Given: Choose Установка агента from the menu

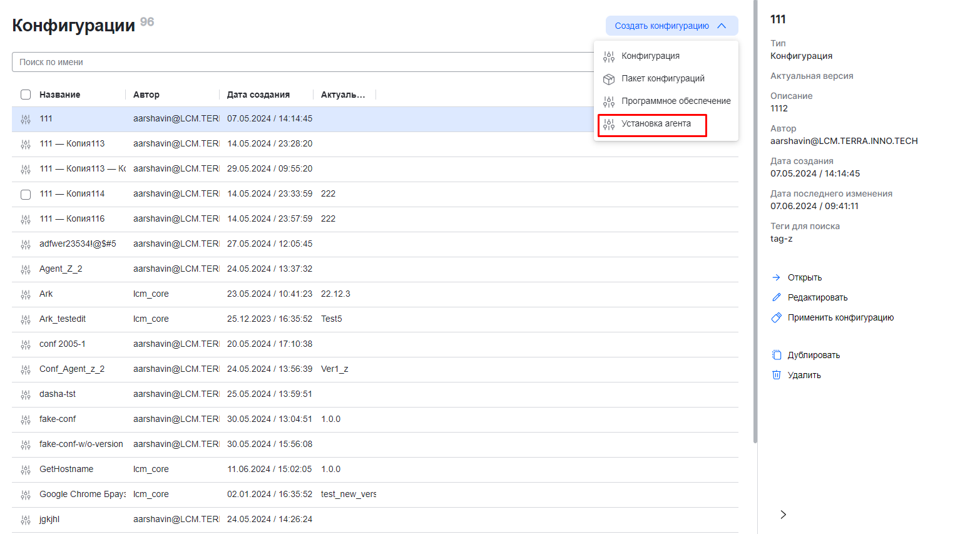Looking at the screenshot, I should 656,124.
